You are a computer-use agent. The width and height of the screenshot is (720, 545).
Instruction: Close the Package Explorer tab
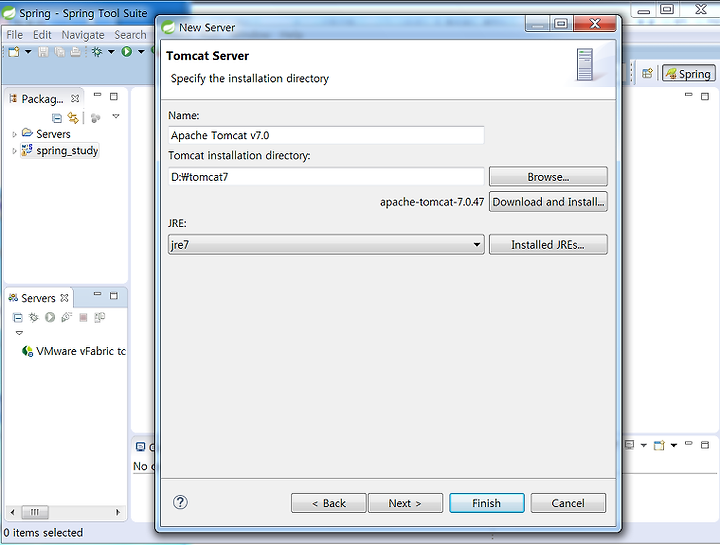[75, 99]
